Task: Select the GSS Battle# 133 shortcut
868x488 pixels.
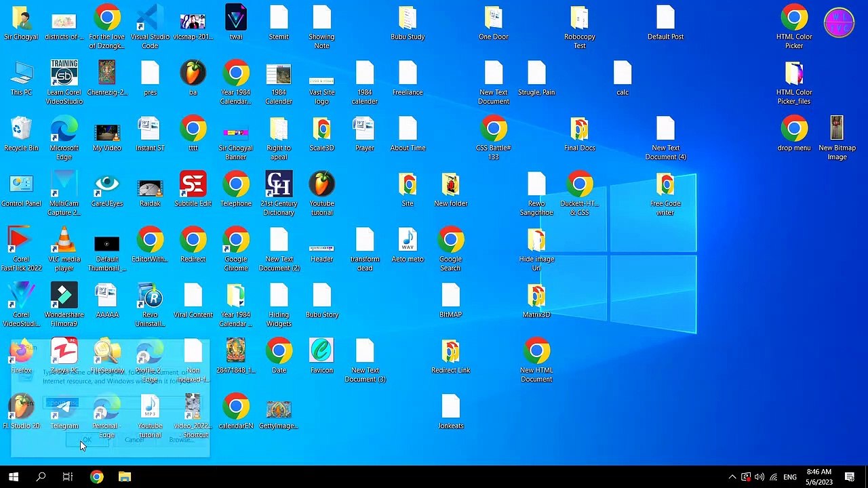Action: (x=494, y=138)
